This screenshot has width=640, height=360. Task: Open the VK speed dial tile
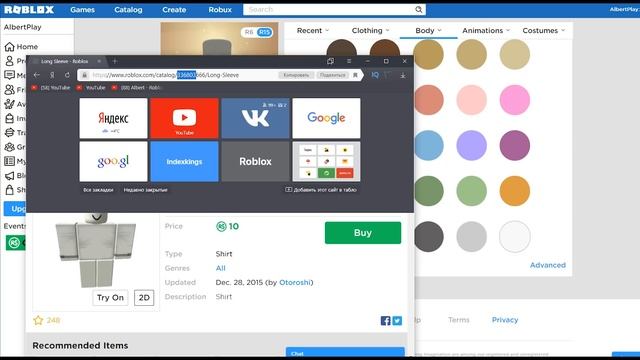point(256,118)
